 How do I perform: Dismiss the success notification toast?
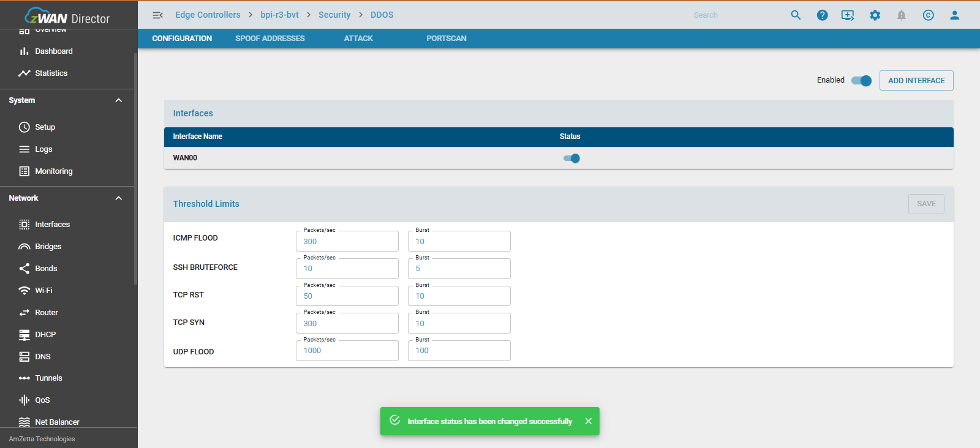[x=588, y=421]
